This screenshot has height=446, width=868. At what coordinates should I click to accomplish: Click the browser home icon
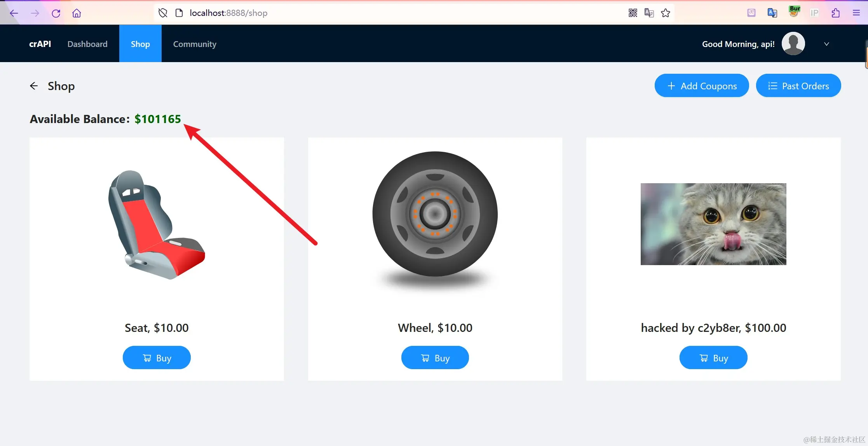(77, 13)
